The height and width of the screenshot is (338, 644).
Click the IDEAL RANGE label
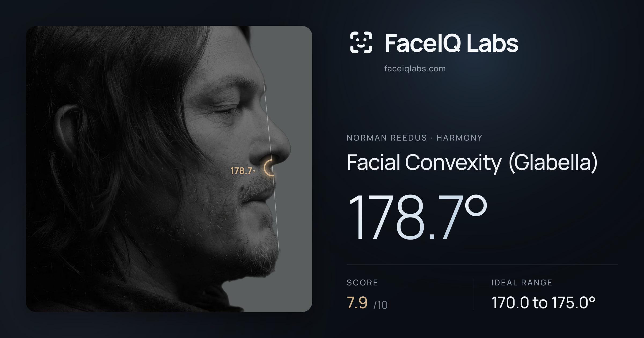(522, 282)
